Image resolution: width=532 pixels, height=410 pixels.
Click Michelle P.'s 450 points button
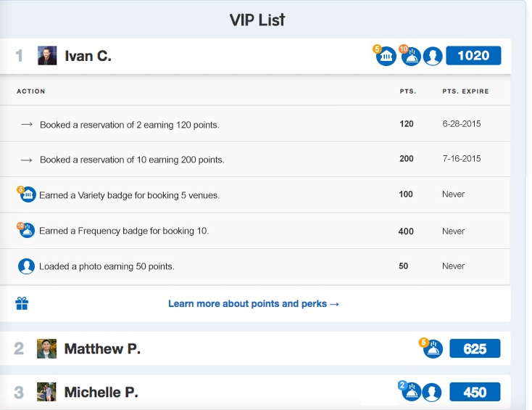click(x=475, y=392)
